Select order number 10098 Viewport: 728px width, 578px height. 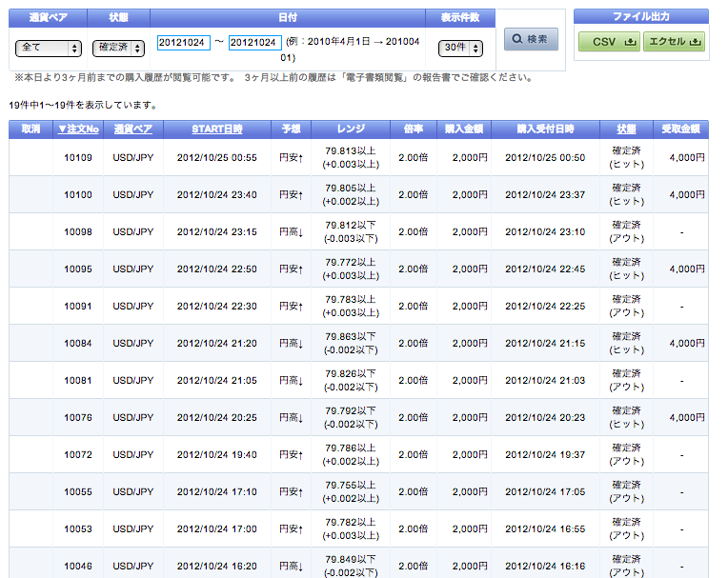coord(78,232)
